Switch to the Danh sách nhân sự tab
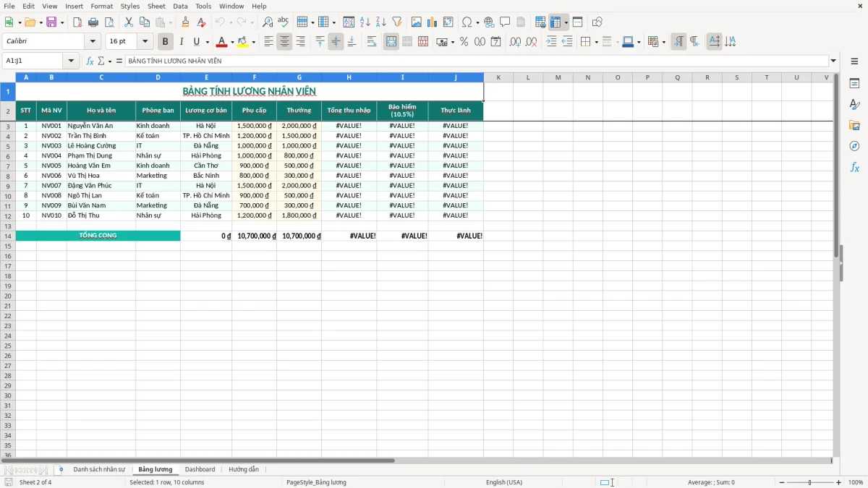The width and height of the screenshot is (868, 488). click(x=99, y=469)
